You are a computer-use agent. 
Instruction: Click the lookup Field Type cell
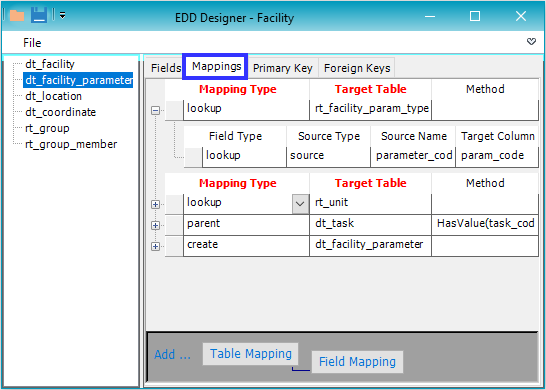pyautogui.click(x=244, y=157)
